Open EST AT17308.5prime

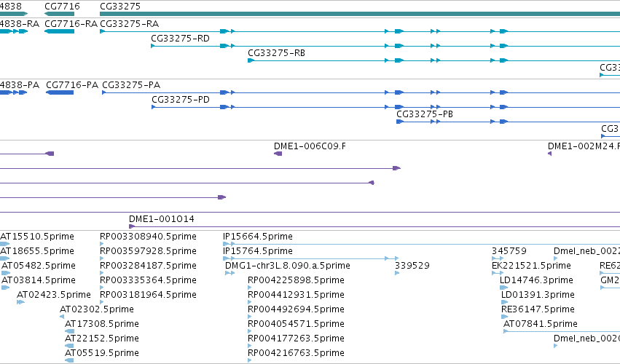[x=102, y=324]
